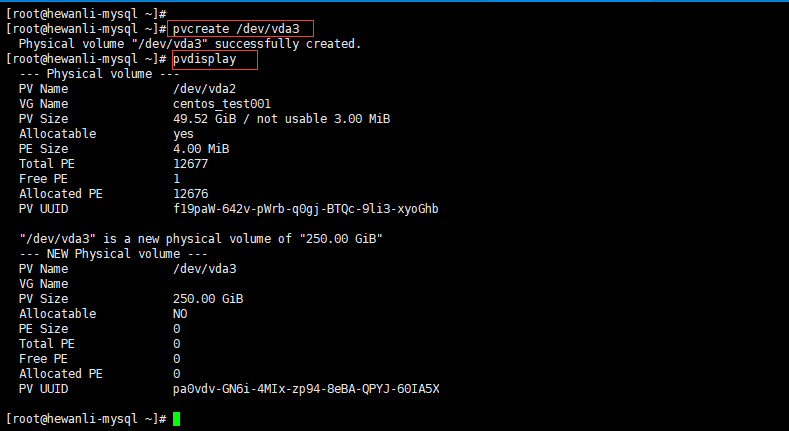Click the VG name centos_test001
Screen dimensions: 789x431
[x=222, y=104]
